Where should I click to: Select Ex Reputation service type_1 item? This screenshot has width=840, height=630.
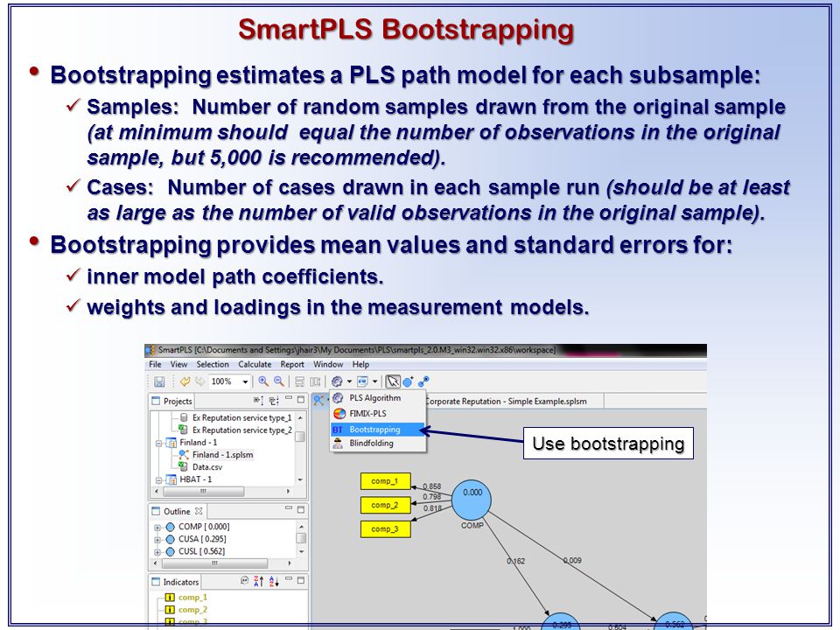[241, 417]
